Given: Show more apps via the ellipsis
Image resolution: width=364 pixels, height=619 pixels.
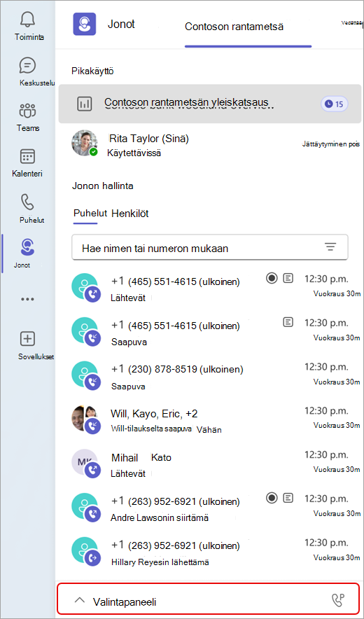Looking at the screenshot, I should pyautogui.click(x=27, y=299).
